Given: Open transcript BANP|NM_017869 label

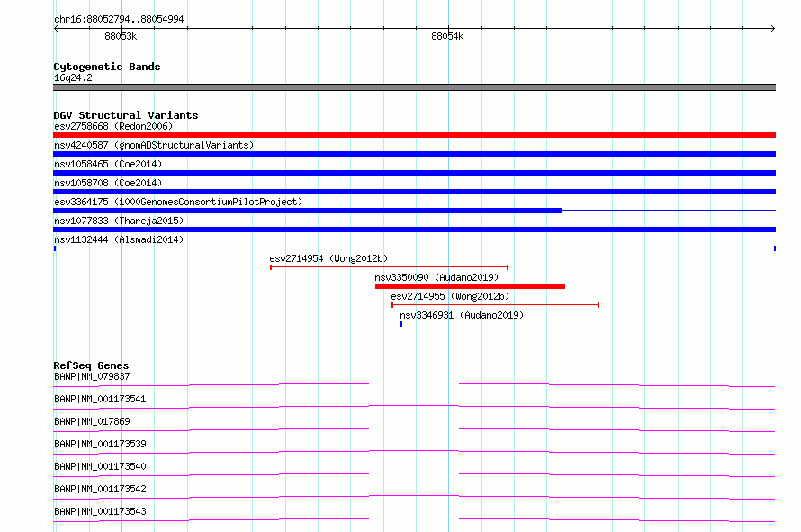Looking at the screenshot, I should click(x=92, y=421).
